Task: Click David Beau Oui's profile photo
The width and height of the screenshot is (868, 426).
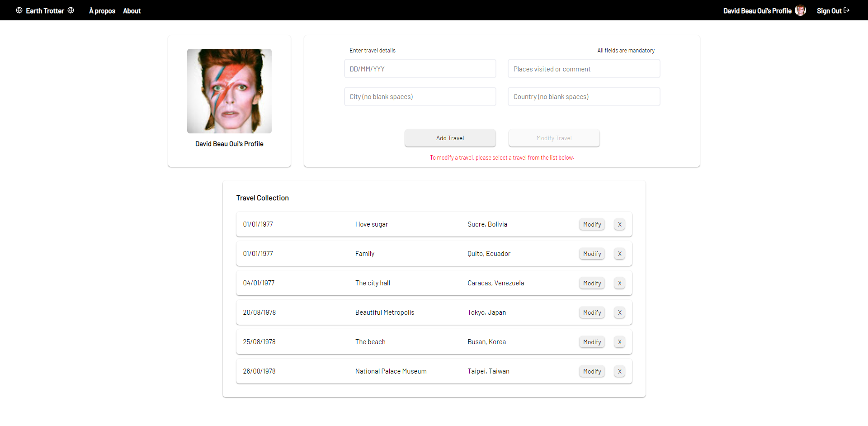Action: tap(229, 91)
